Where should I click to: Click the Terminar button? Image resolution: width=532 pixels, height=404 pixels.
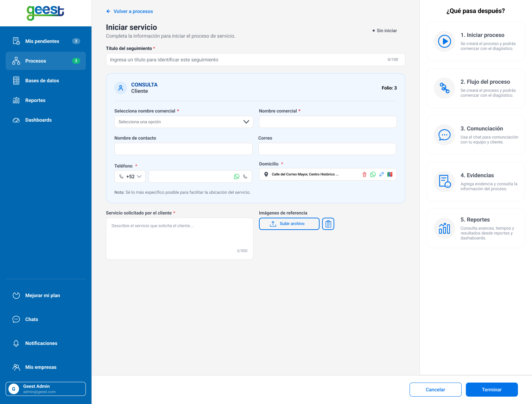pos(492,390)
